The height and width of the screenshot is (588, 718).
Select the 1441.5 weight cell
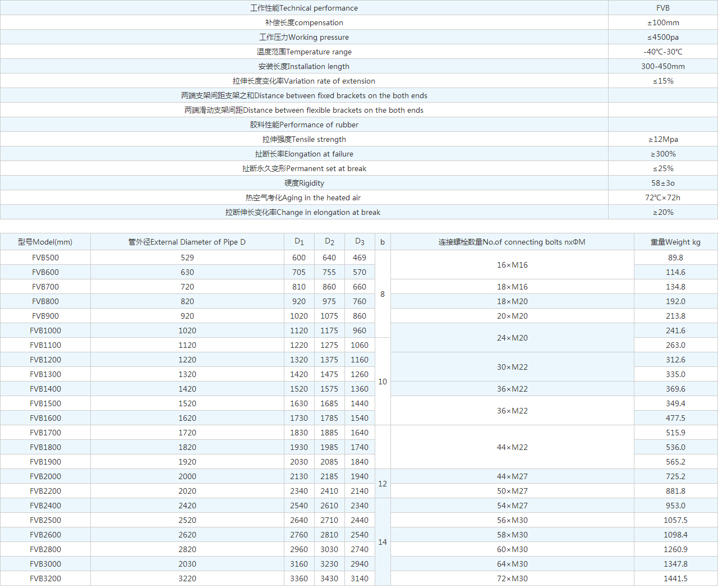[x=675, y=578]
